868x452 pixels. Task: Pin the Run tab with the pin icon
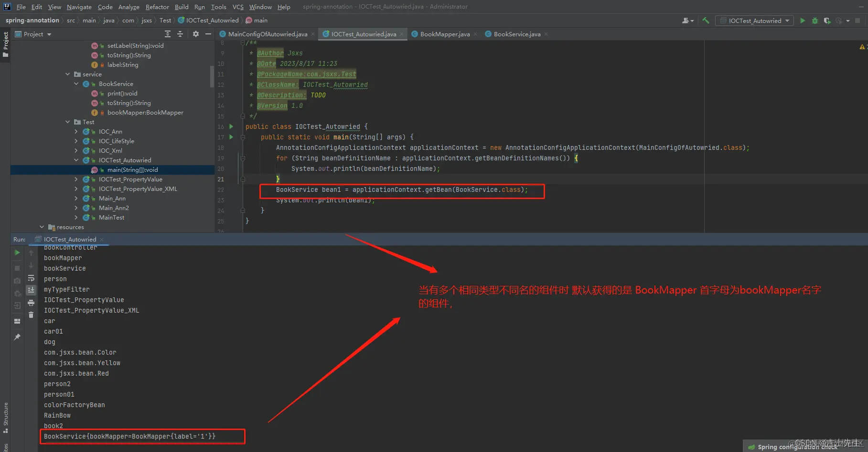[x=17, y=337]
